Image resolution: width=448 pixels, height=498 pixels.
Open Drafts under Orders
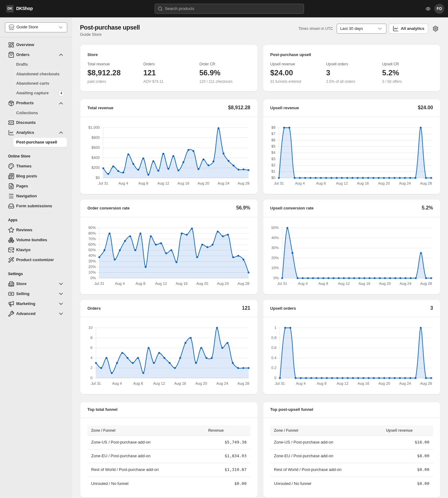22,64
